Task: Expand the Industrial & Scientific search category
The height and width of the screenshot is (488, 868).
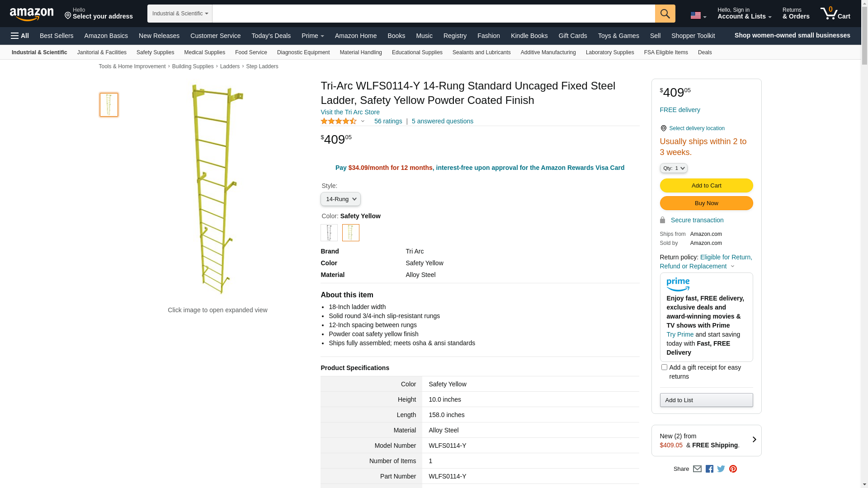Action: click(x=179, y=14)
